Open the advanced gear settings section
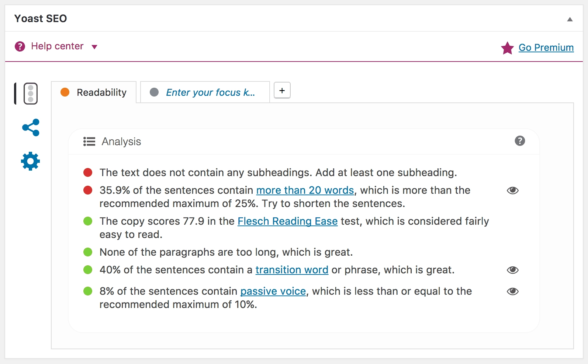The image size is (588, 364). (x=31, y=161)
